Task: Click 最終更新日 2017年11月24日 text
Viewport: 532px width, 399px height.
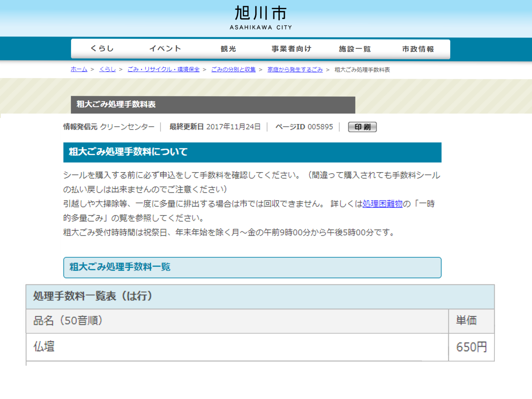Action: 215,127
